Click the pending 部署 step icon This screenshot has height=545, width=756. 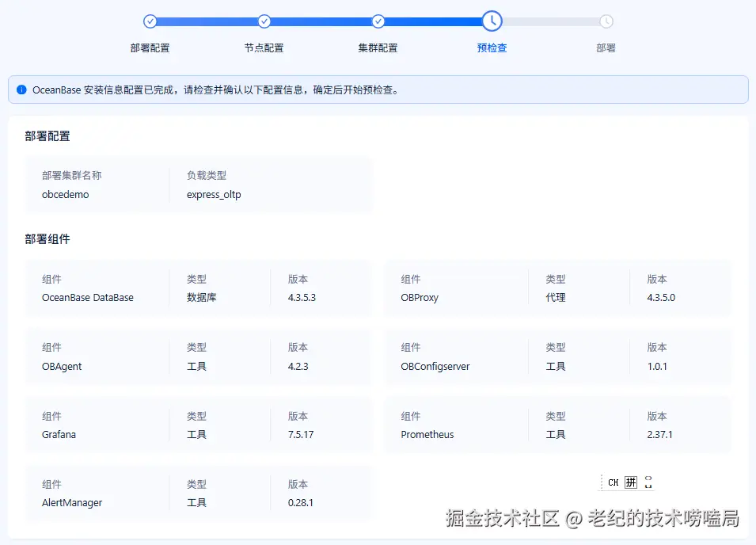(x=606, y=21)
